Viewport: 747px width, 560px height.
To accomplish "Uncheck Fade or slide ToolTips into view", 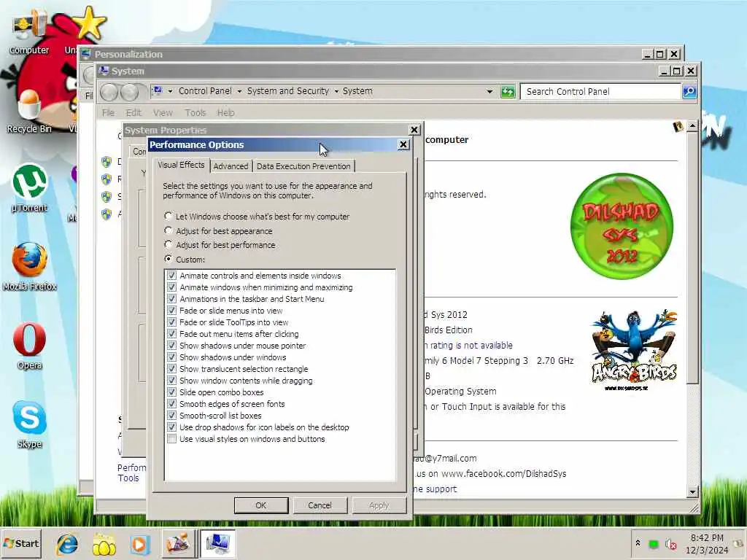I will [171, 322].
